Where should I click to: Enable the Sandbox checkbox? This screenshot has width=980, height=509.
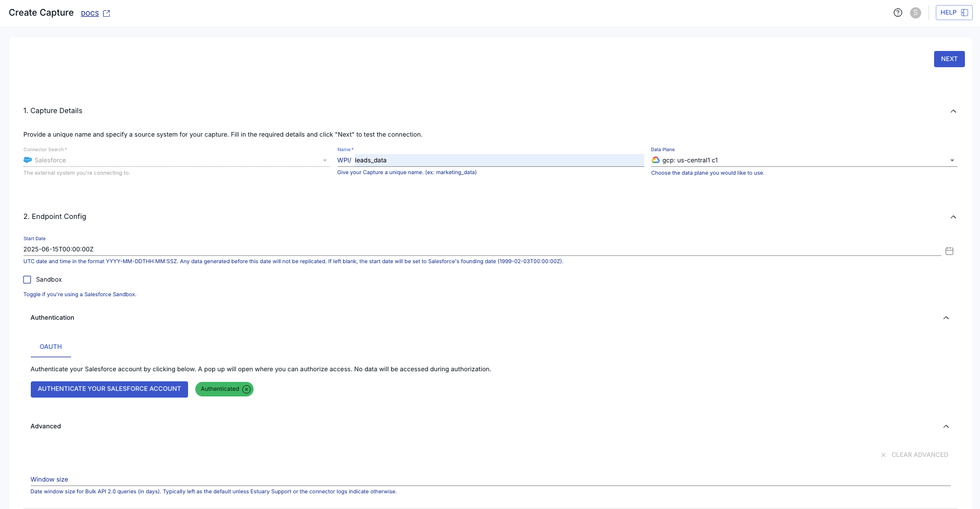(x=27, y=279)
